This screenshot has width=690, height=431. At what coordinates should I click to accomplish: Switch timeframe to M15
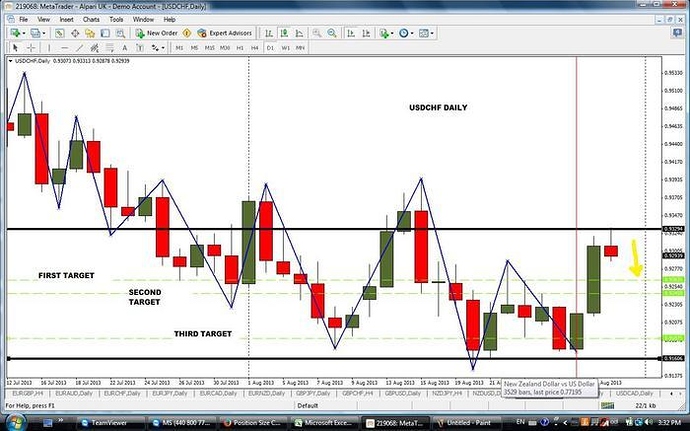[x=209, y=48]
